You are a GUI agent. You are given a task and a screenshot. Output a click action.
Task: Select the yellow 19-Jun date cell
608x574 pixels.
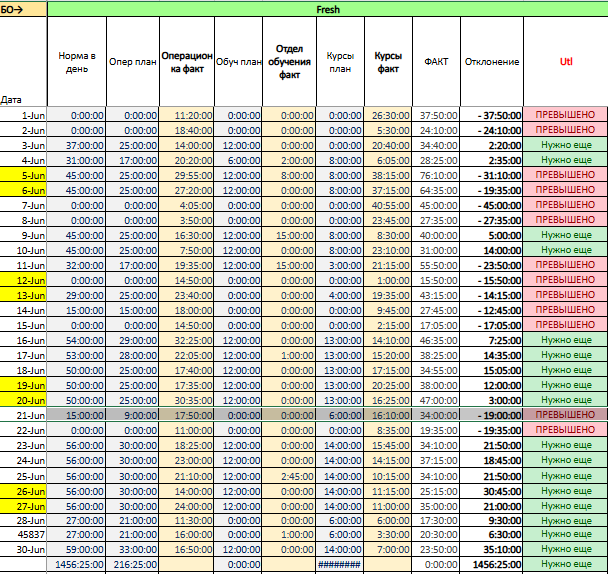coord(23,386)
